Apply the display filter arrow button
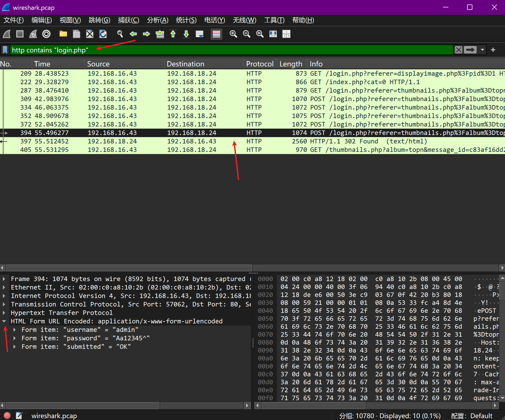 (x=470, y=50)
